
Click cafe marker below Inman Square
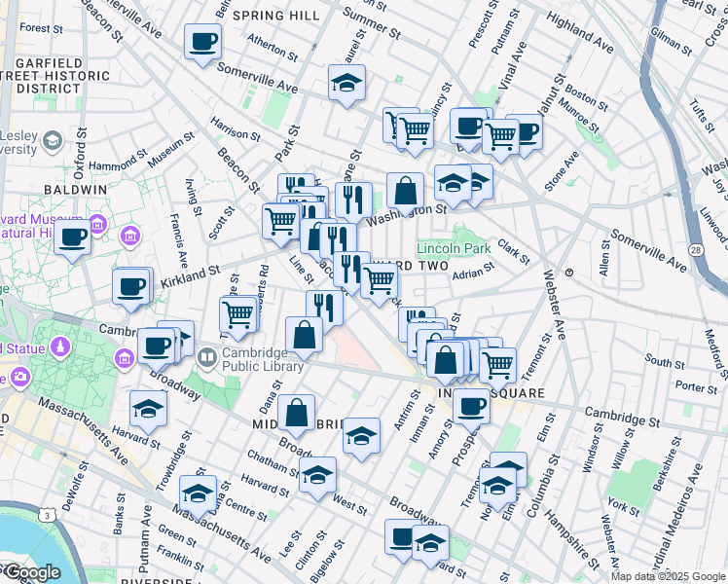[472, 408]
